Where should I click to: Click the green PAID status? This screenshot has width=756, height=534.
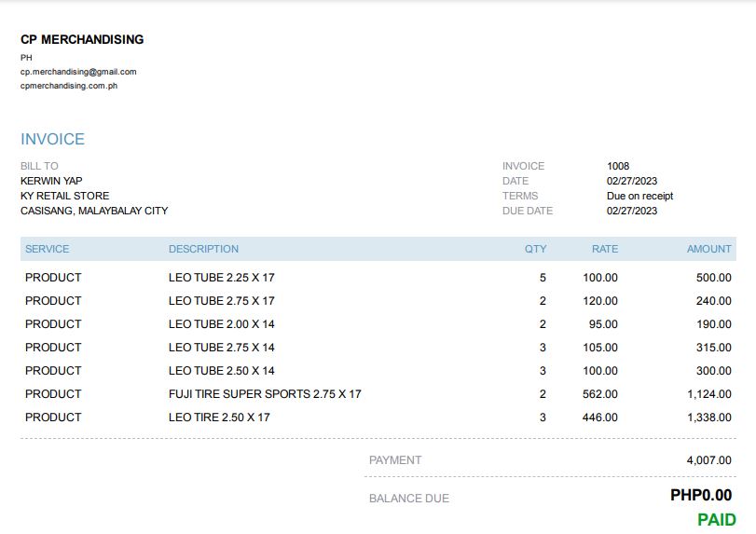717,519
